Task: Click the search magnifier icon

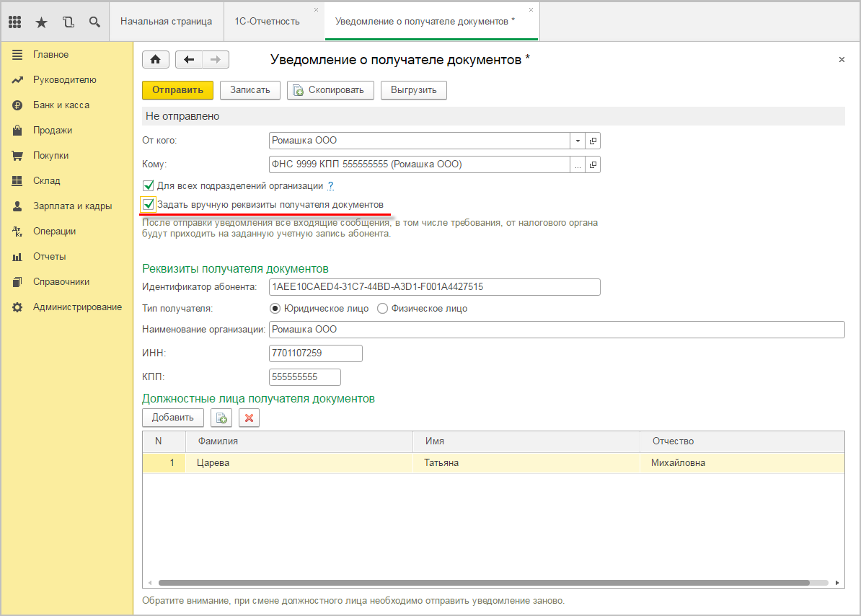Action: 94,22
